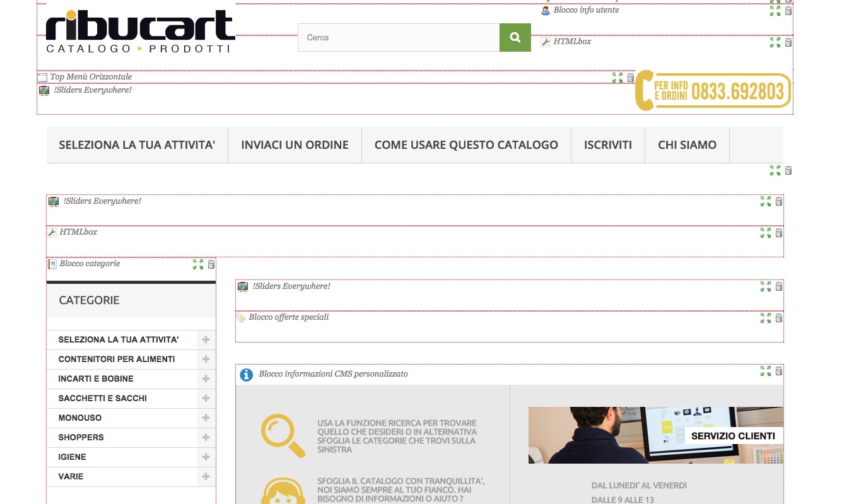Image resolution: width=842 pixels, height=504 pixels.
Task: Click the tag icon of Blocco offerte speciali
Action: [241, 318]
